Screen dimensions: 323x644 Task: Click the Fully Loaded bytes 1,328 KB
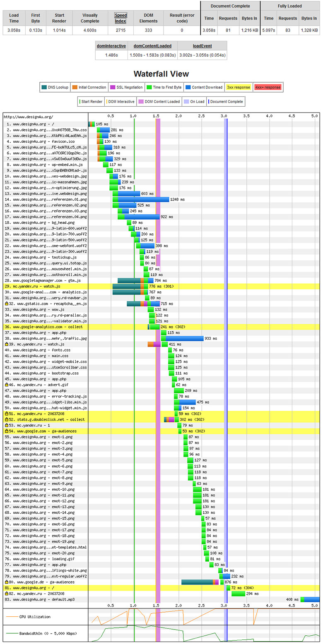tap(309, 30)
